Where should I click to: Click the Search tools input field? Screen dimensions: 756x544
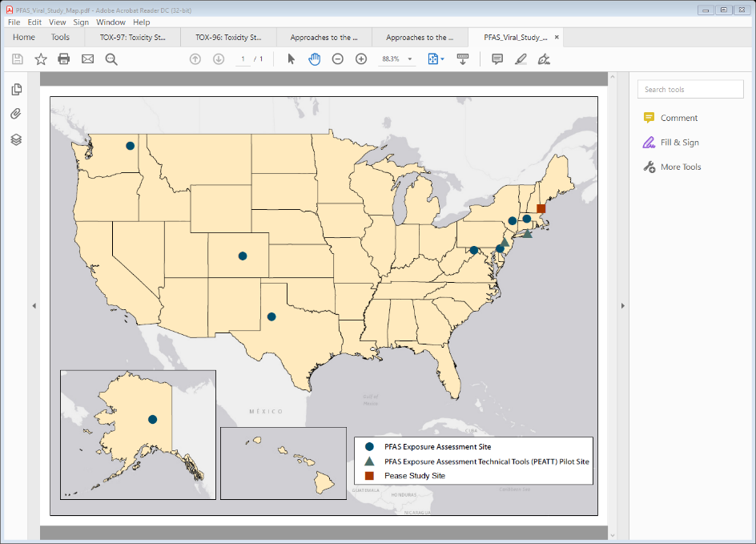tap(690, 90)
